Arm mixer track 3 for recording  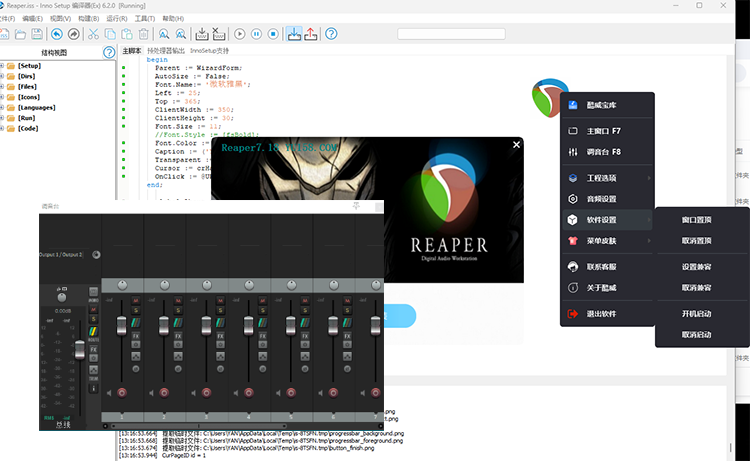[207, 393]
